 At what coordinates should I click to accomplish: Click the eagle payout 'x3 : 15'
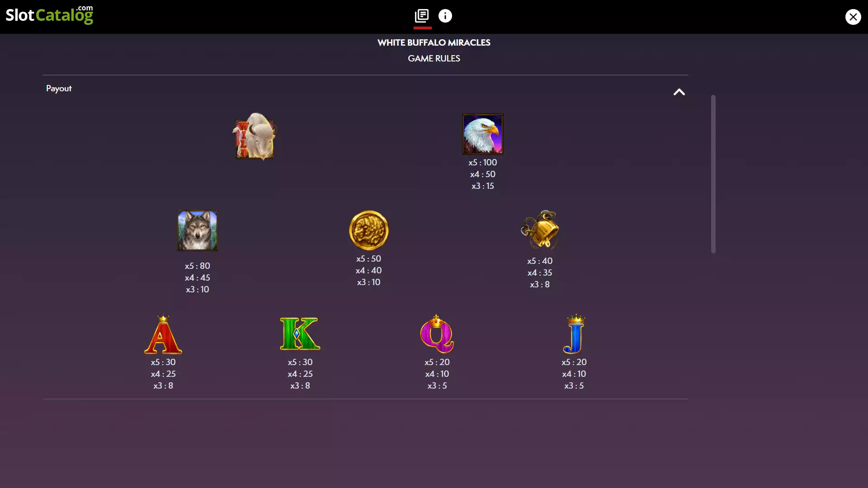[483, 186]
